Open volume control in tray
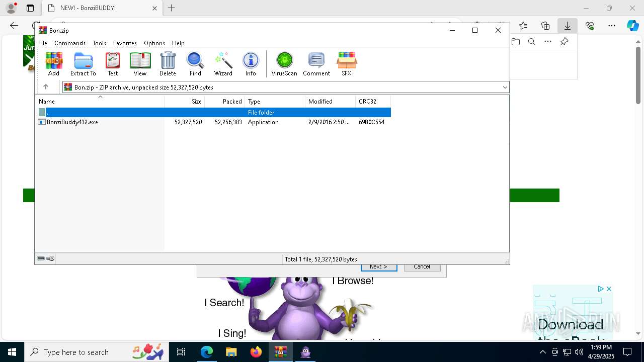The width and height of the screenshot is (644, 362). click(x=579, y=352)
